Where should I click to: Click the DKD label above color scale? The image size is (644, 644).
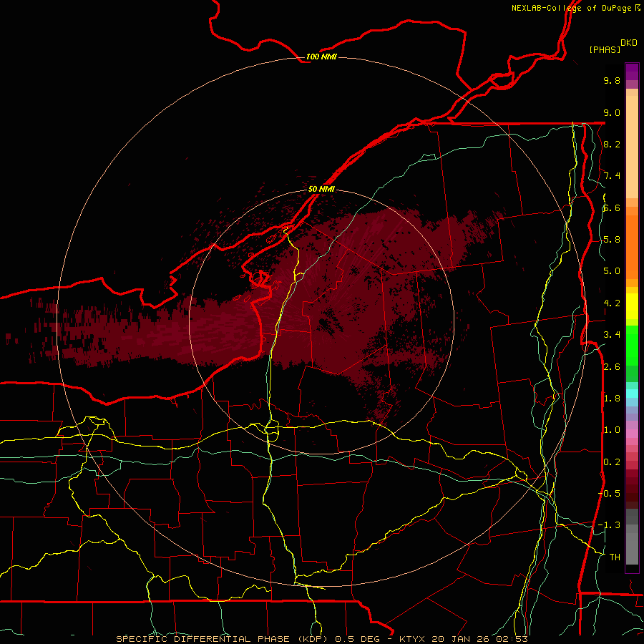(x=629, y=43)
